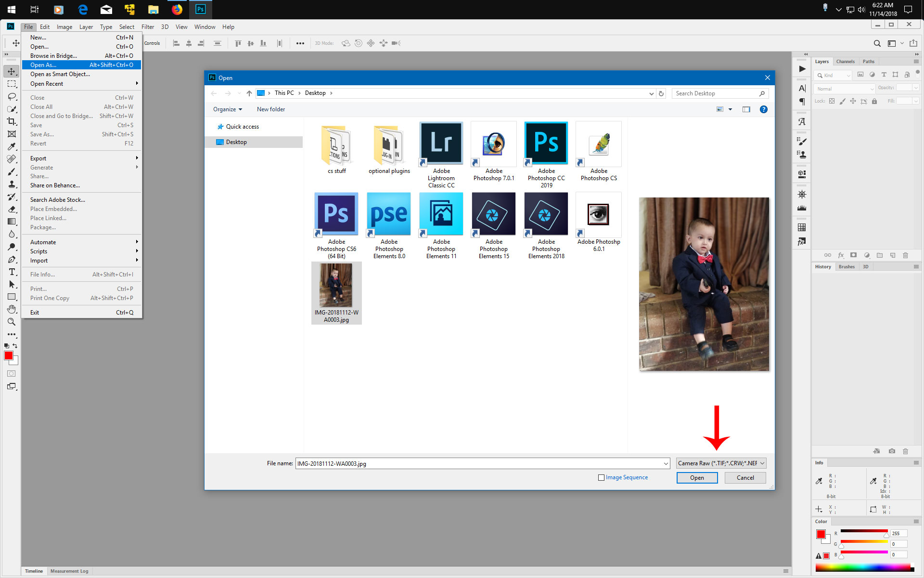Open the layer Kind filter dropdown
Screen dimensions: 924x578
(x=834, y=75)
